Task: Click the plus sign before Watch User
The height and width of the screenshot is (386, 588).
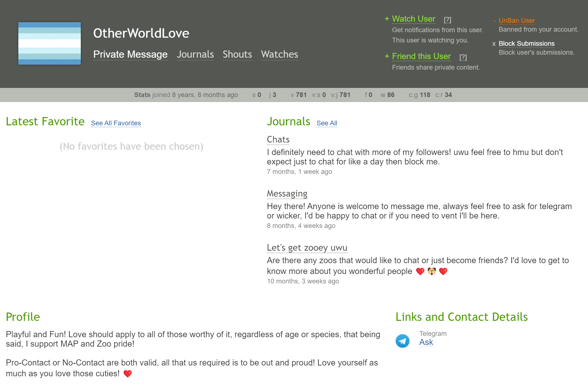Action: point(387,19)
